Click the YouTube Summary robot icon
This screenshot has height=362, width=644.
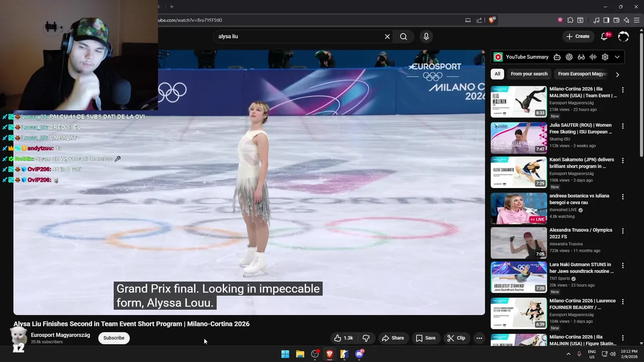tap(557, 57)
